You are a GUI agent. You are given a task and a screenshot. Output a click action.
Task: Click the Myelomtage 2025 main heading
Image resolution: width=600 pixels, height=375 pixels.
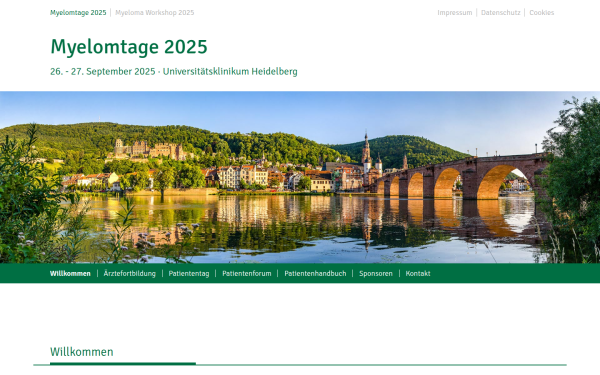pos(129,47)
